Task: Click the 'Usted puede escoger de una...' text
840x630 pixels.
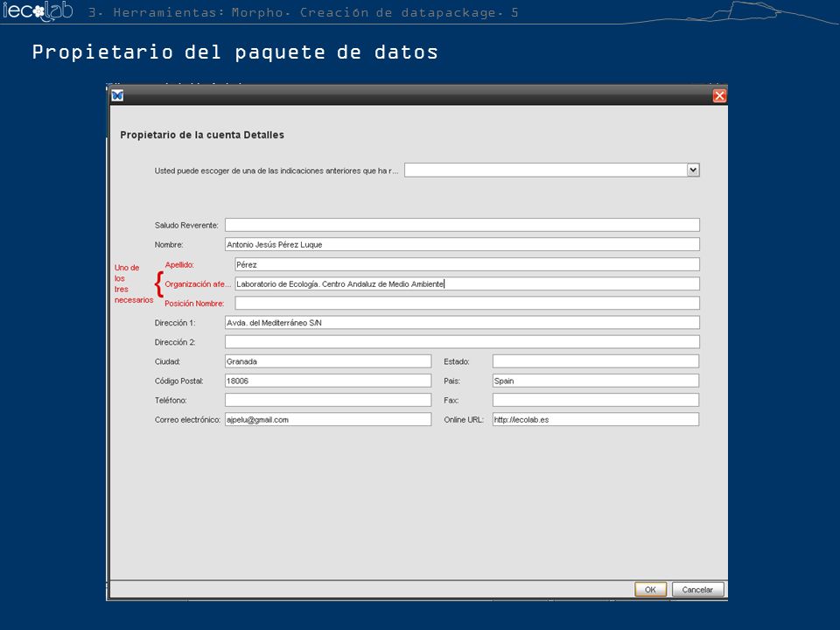Action: pos(276,171)
